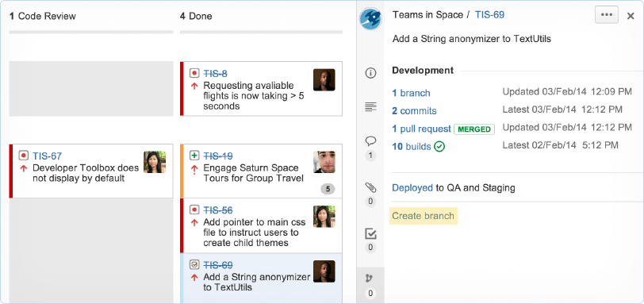Open issue TIS-8 key link

215,74
